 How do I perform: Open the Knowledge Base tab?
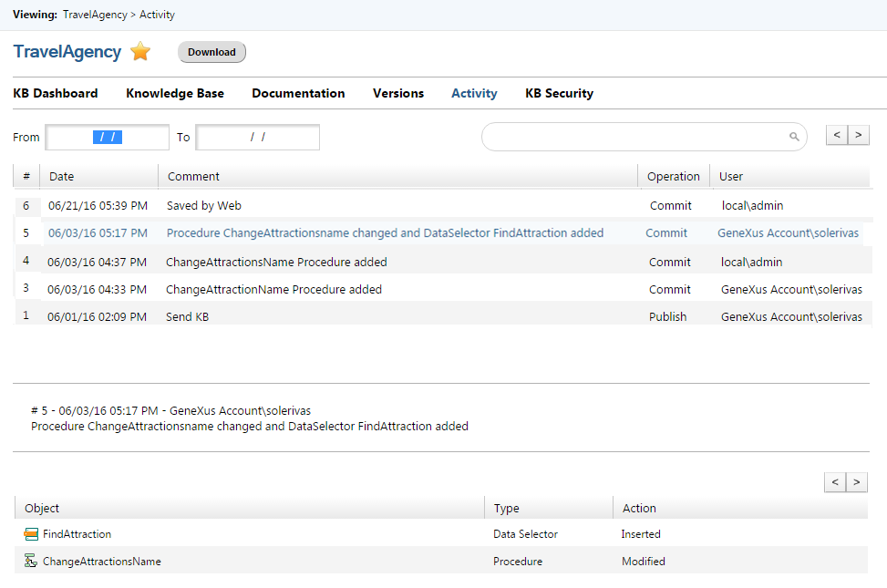(x=175, y=93)
